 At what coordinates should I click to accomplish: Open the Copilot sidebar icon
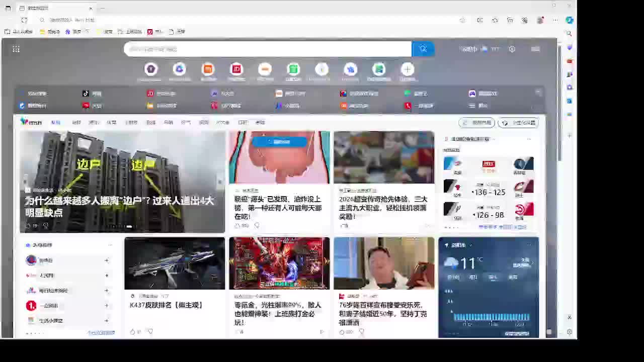pos(569,20)
